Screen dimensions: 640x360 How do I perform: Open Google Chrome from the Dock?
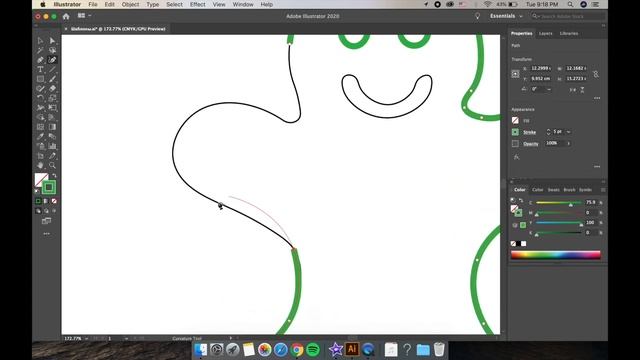tap(297, 350)
